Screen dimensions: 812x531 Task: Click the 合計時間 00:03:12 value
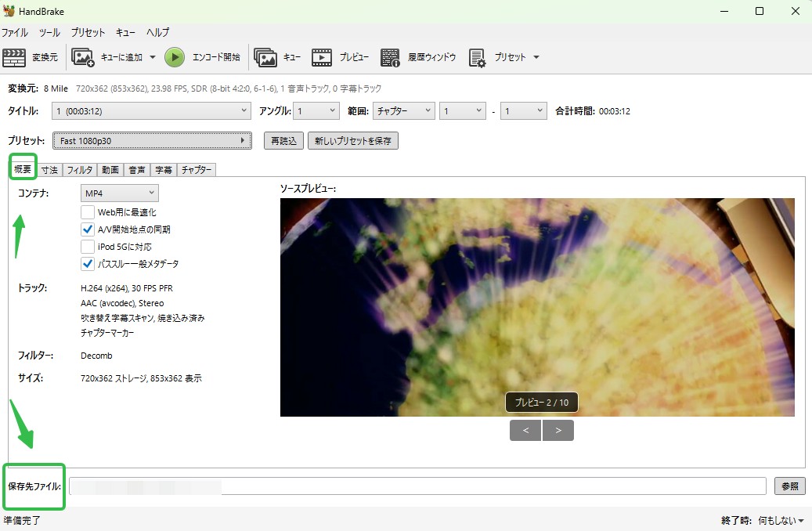tap(615, 111)
